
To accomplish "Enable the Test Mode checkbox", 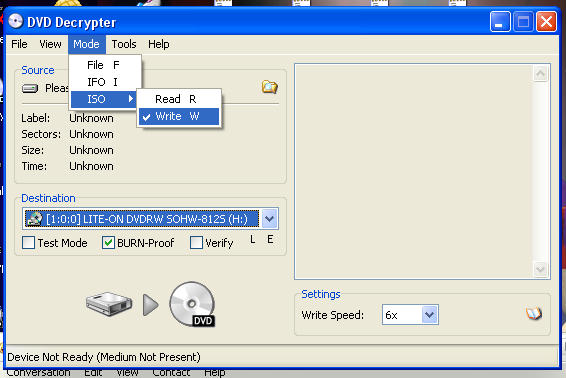I will click(29, 243).
